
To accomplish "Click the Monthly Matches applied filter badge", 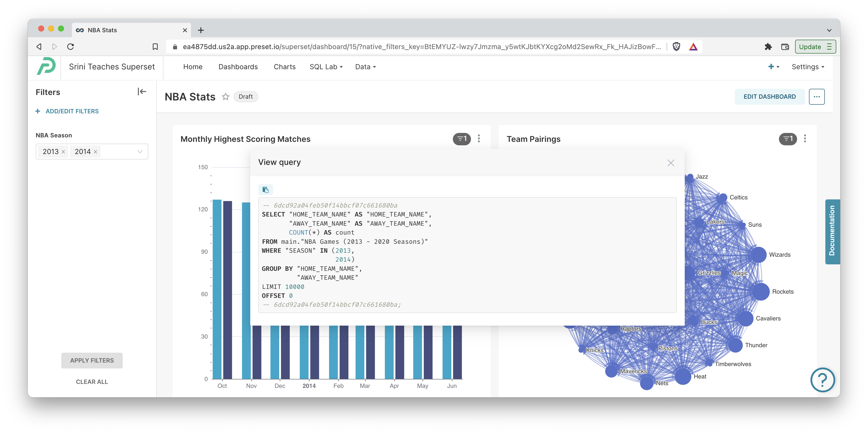I will coord(461,139).
